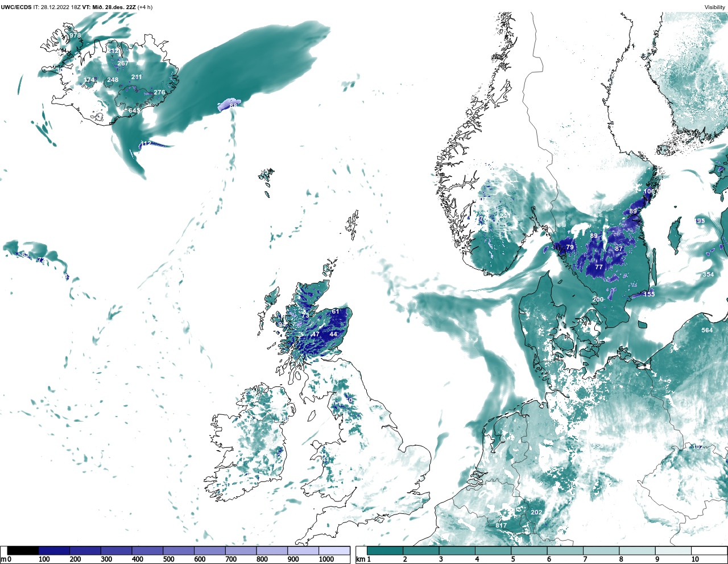Click the '106' value on Sweden's east coast
This screenshot has height=564, width=728.
(x=649, y=192)
